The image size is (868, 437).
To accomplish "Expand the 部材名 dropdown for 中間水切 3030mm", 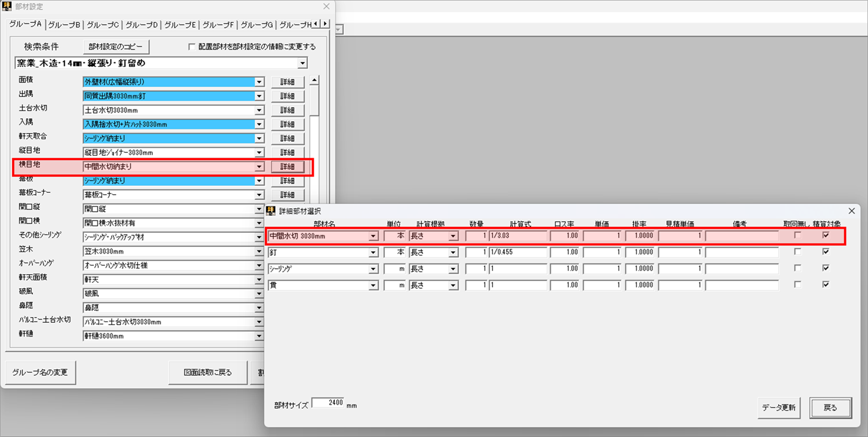I will [x=373, y=236].
